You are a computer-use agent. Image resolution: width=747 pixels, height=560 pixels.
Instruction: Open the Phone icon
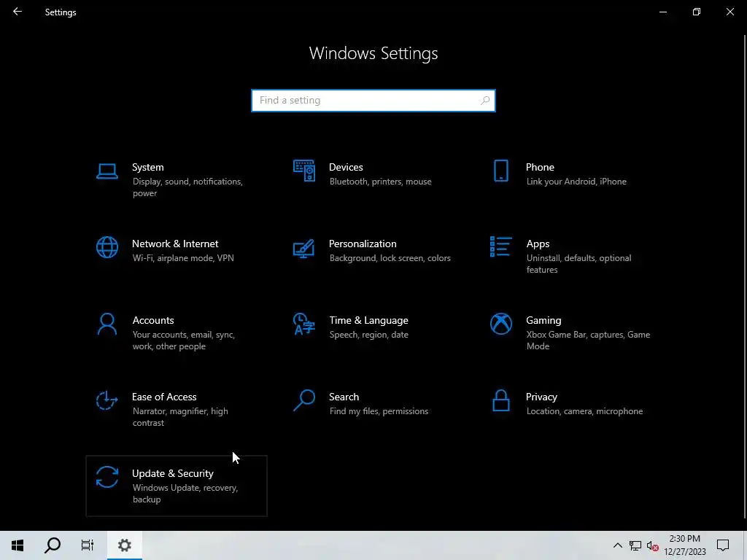point(500,171)
